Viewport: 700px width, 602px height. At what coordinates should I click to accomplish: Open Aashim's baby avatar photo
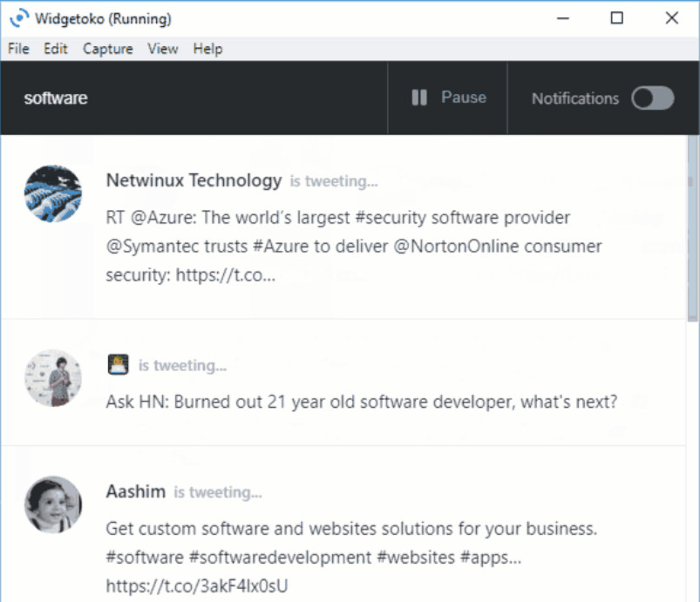coord(53,504)
